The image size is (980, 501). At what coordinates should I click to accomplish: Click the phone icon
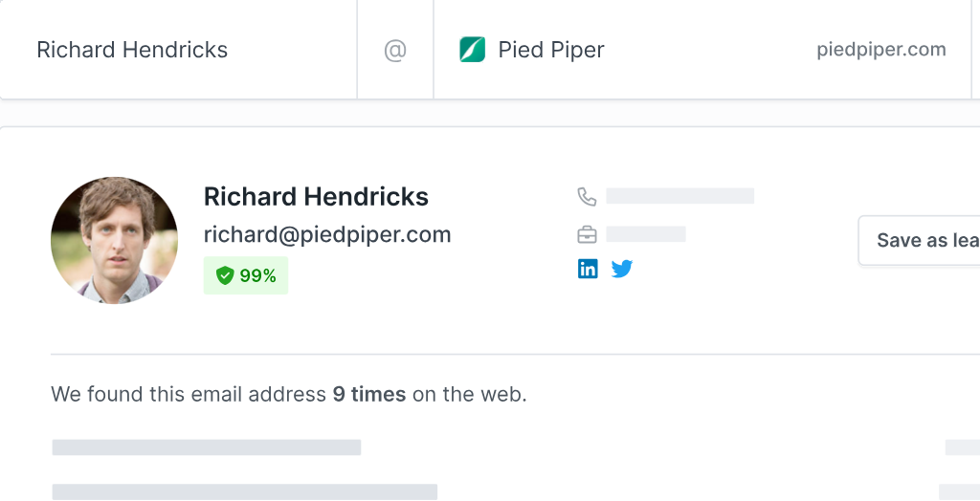pos(587,197)
